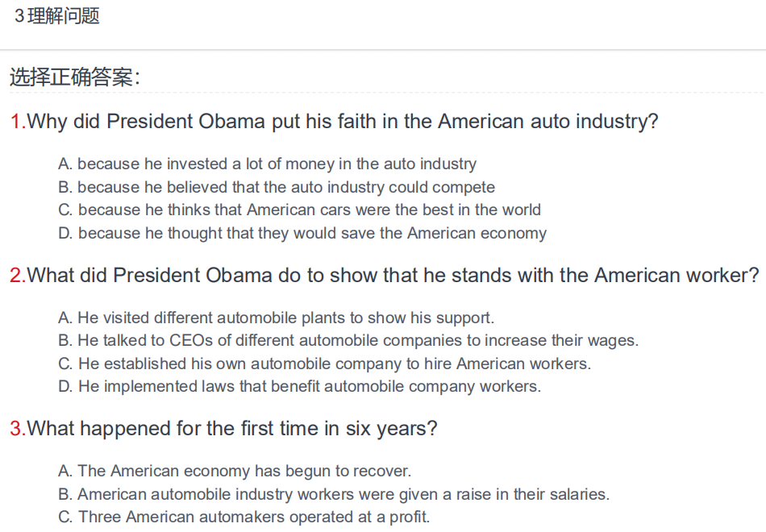This screenshot has width=766, height=532.
Task: Pick C established his own automobile company
Action: click(x=324, y=364)
